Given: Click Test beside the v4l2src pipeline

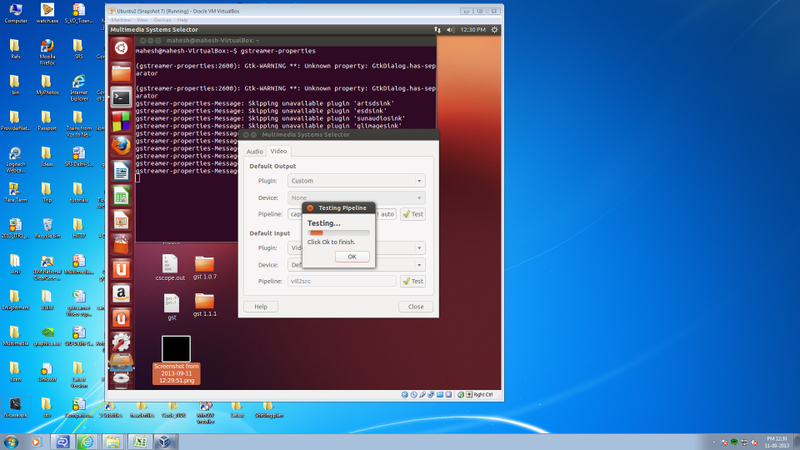Looking at the screenshot, I should (x=413, y=281).
